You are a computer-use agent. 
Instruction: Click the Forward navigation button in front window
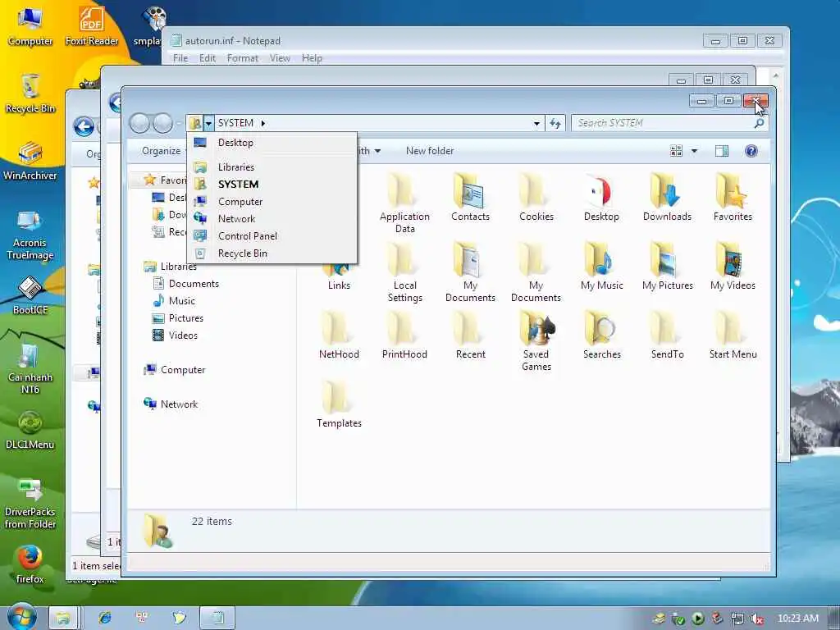pyautogui.click(x=163, y=124)
